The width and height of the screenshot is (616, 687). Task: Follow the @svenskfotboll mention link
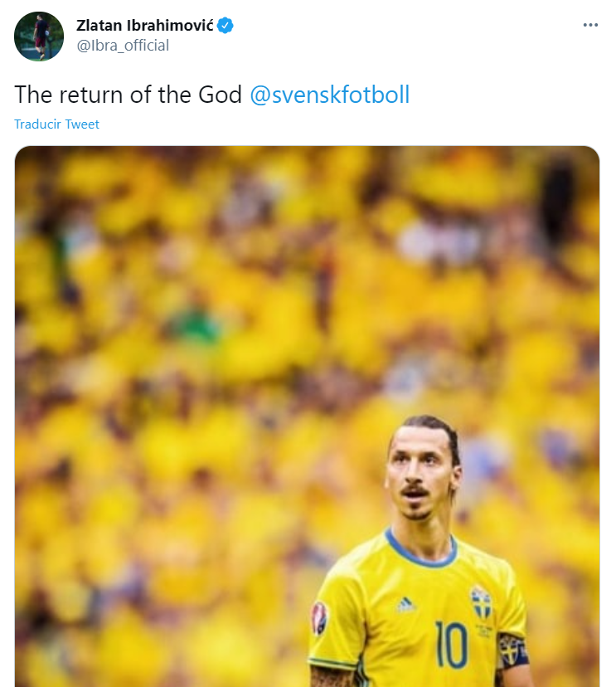point(330,94)
